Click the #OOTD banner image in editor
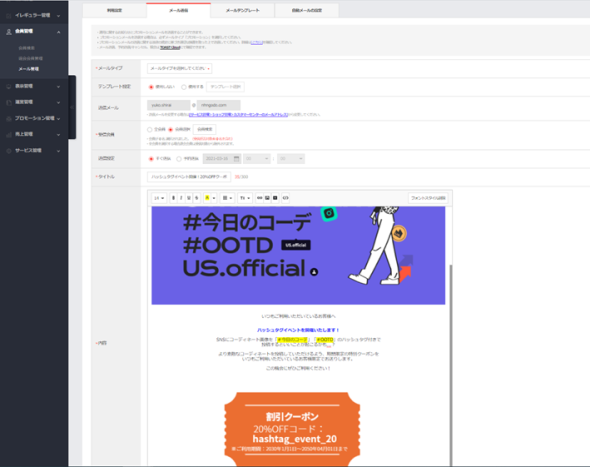590x467 pixels. coord(298,255)
